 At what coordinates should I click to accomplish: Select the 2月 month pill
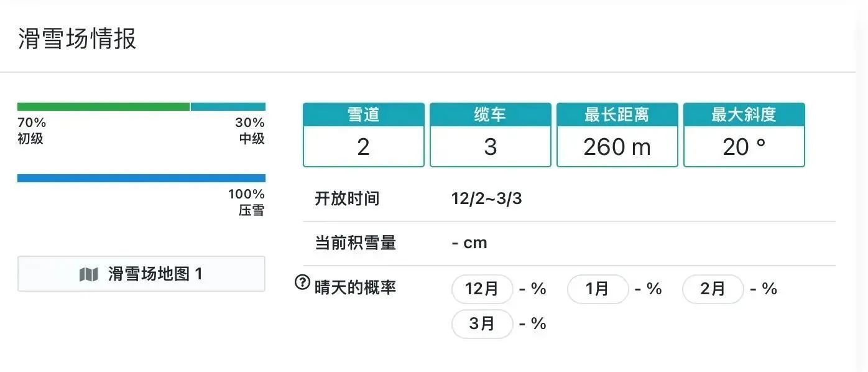(x=713, y=289)
